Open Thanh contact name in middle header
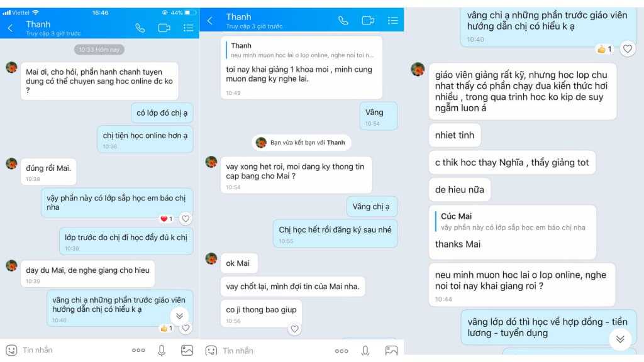Screen dimensions: 644x362 [x=238, y=17]
